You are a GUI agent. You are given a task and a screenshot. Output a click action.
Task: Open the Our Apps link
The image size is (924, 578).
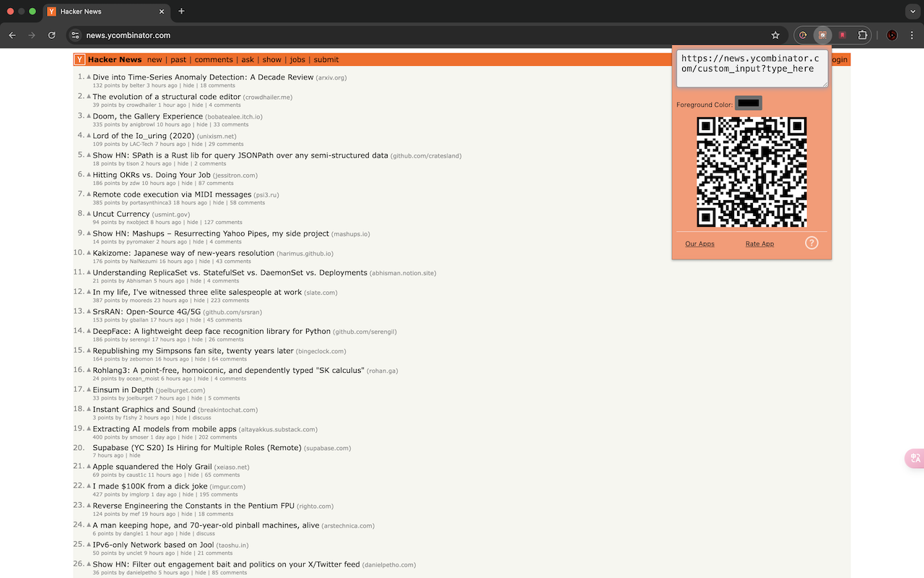click(699, 244)
